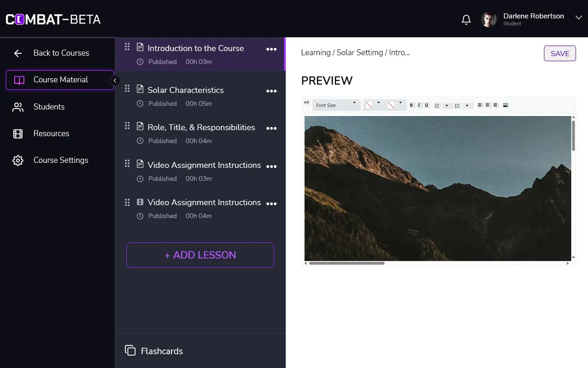588x368 pixels.
Task: Toggle italic formatting in the editor
Action: pos(419,105)
